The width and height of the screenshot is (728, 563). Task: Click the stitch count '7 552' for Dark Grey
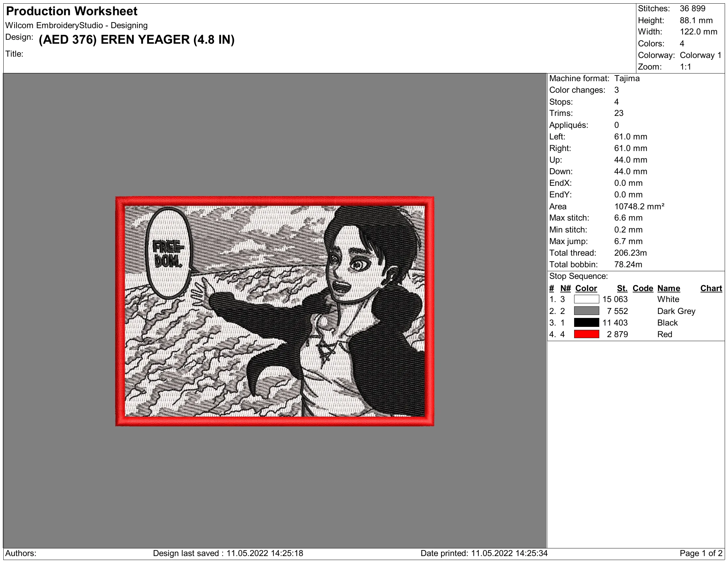pyautogui.click(x=617, y=311)
